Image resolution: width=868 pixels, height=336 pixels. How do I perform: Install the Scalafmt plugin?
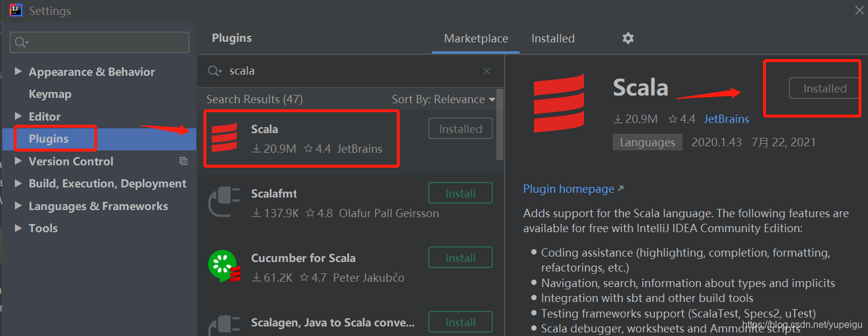461,193
